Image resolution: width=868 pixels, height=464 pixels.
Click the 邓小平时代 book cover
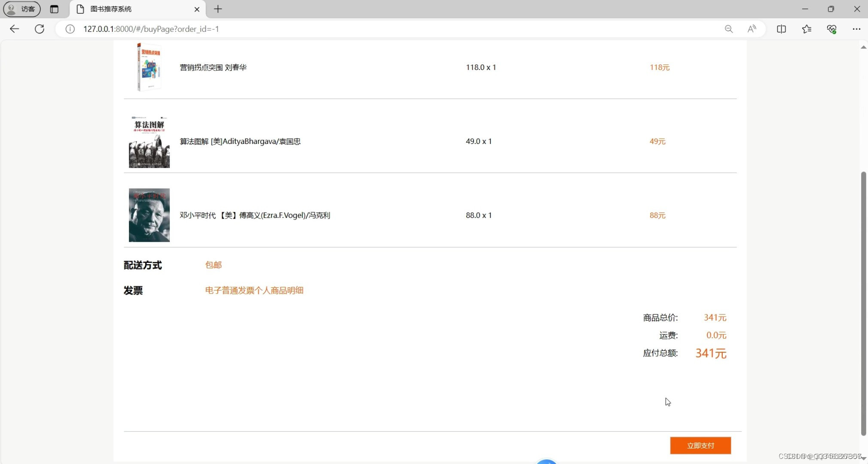point(149,215)
